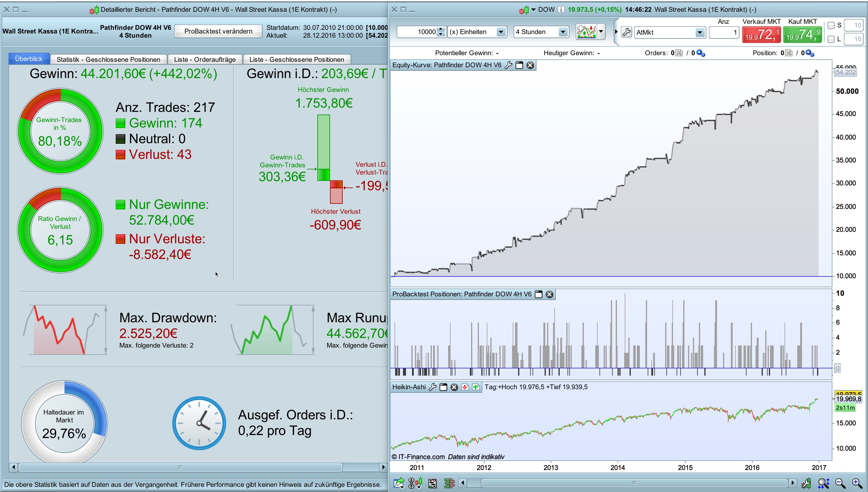Click the report's horizontal scrollbar
868x492 pixels.
click(180, 467)
